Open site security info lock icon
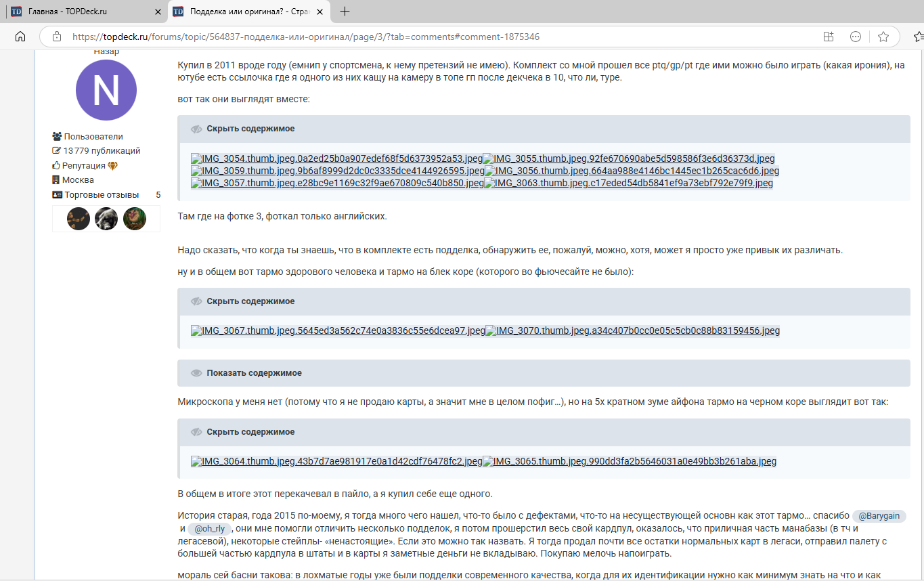Screen dimensions: 924x581 click(57, 37)
